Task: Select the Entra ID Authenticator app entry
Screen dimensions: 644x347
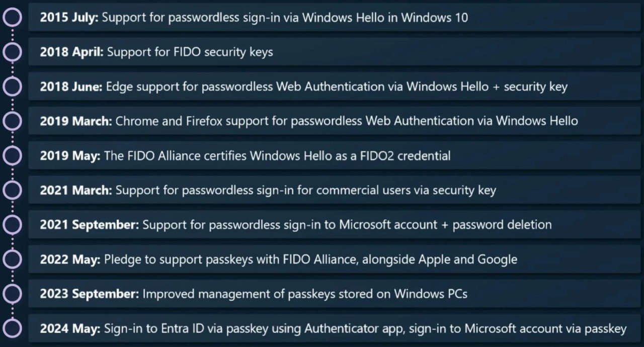Action: (333, 329)
